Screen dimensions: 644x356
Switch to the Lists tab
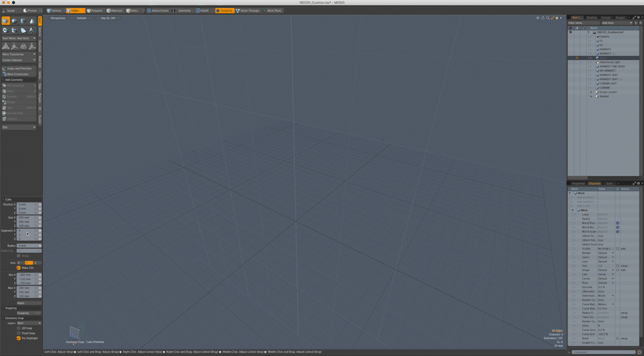click(609, 183)
